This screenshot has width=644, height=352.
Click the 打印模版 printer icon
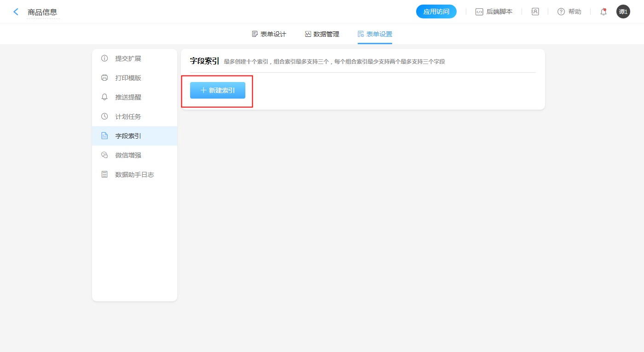click(x=104, y=78)
